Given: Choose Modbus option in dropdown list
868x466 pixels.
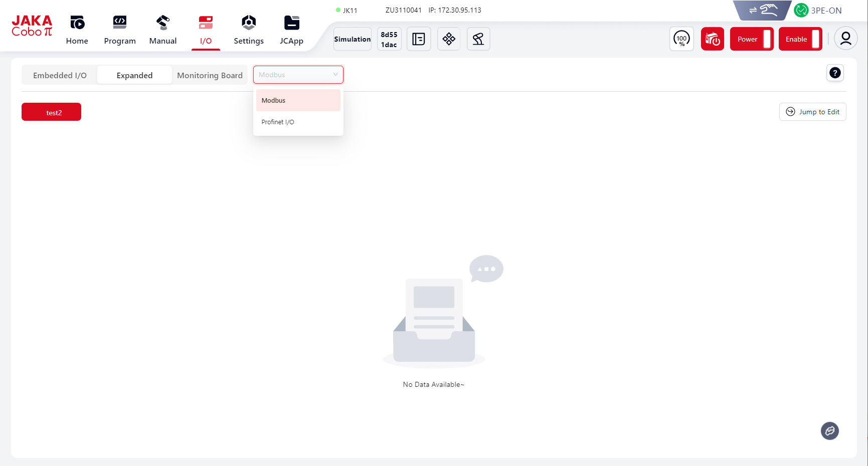Looking at the screenshot, I should 274,101.
